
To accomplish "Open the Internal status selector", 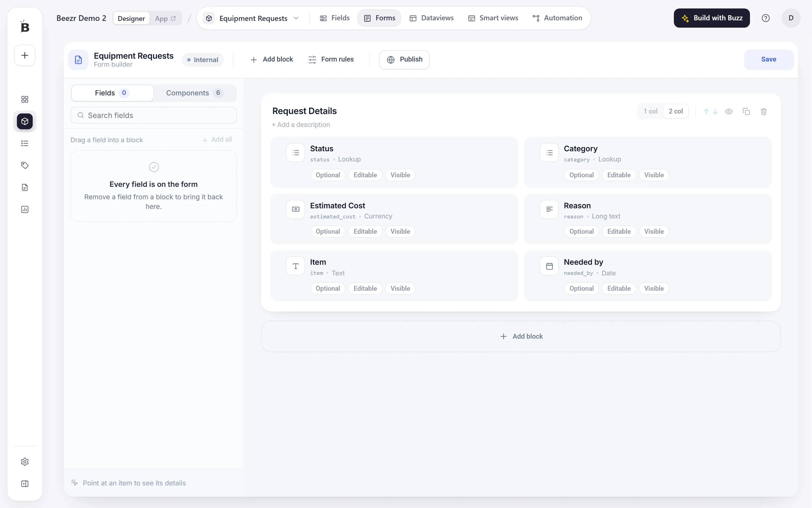I will (203, 60).
